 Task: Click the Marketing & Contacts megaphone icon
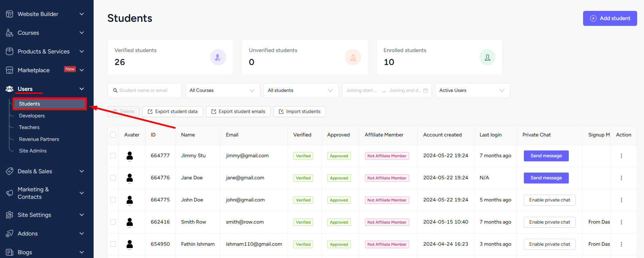(x=10, y=193)
